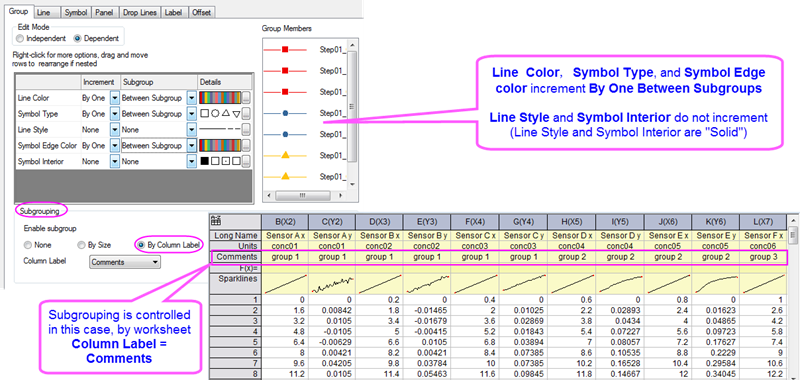Open Symbol Edge Color increment dropdown
Screen dimensions: 800x380
tap(115, 145)
